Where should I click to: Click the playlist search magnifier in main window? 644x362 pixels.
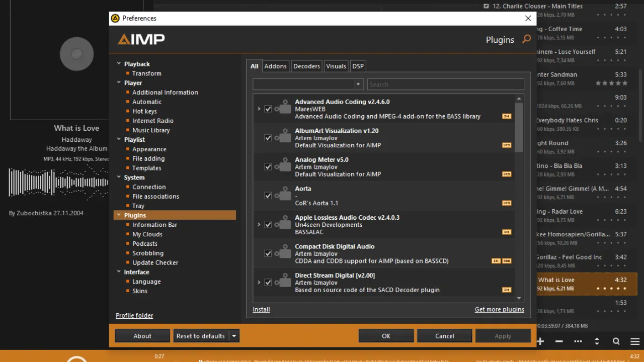[616, 341]
